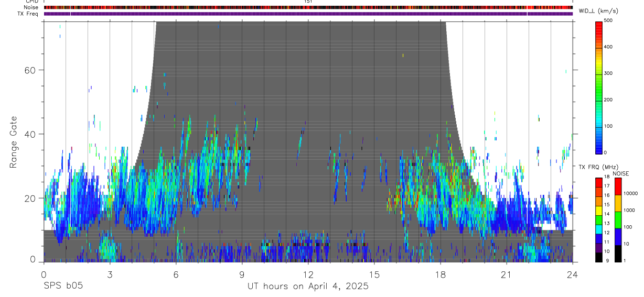Click the yellow 14–15 MHz TX FRQ swatch

click(x=598, y=210)
